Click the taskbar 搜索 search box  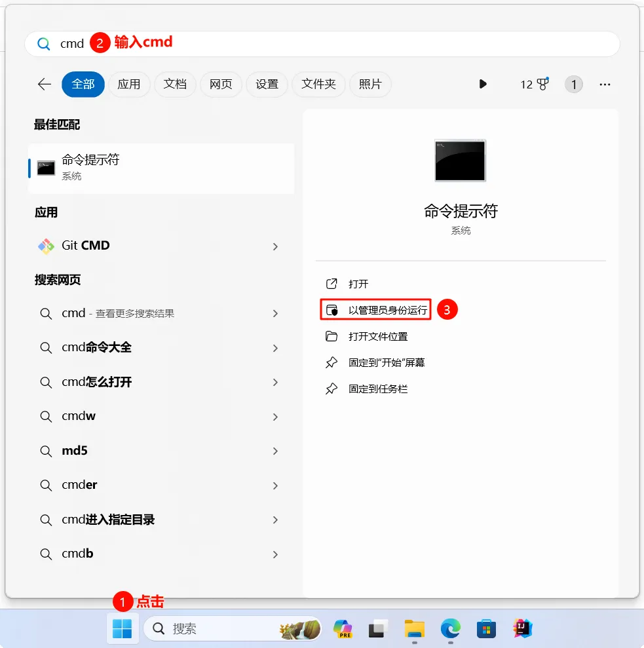(x=233, y=629)
